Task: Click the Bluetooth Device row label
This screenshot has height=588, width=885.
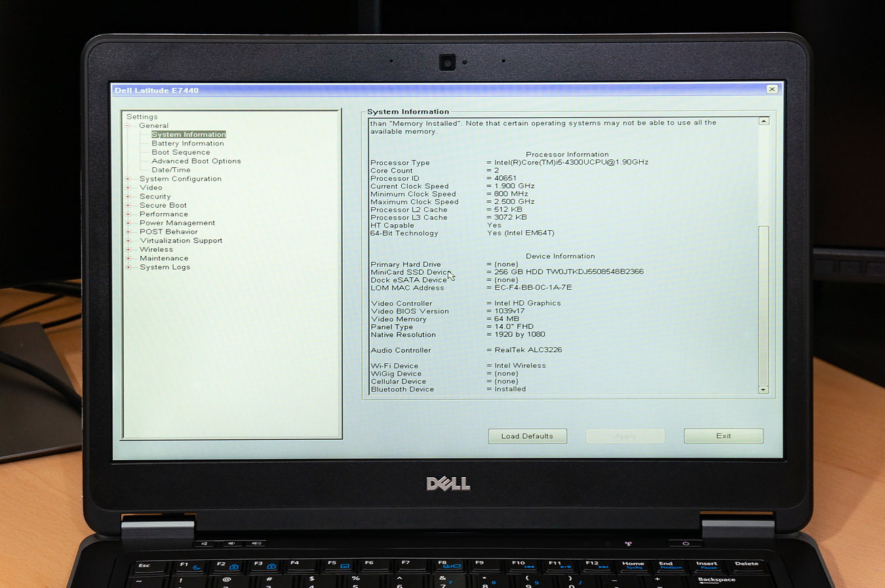Action: [x=403, y=389]
